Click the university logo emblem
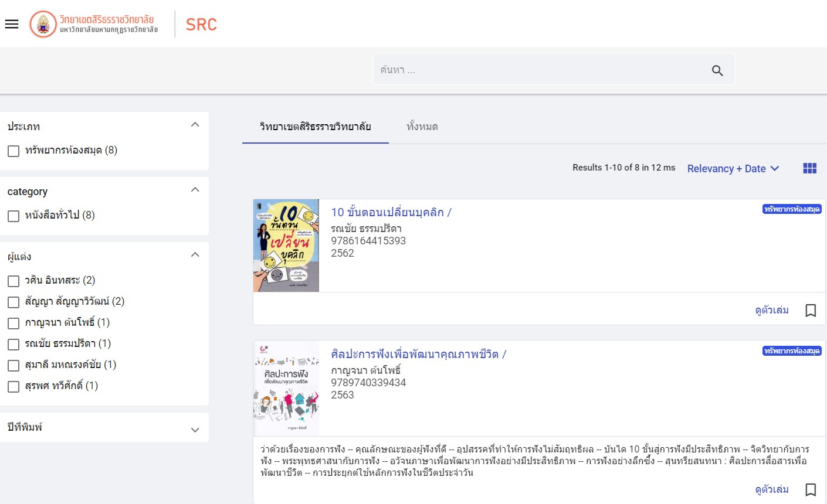The image size is (827, 504). click(x=43, y=24)
